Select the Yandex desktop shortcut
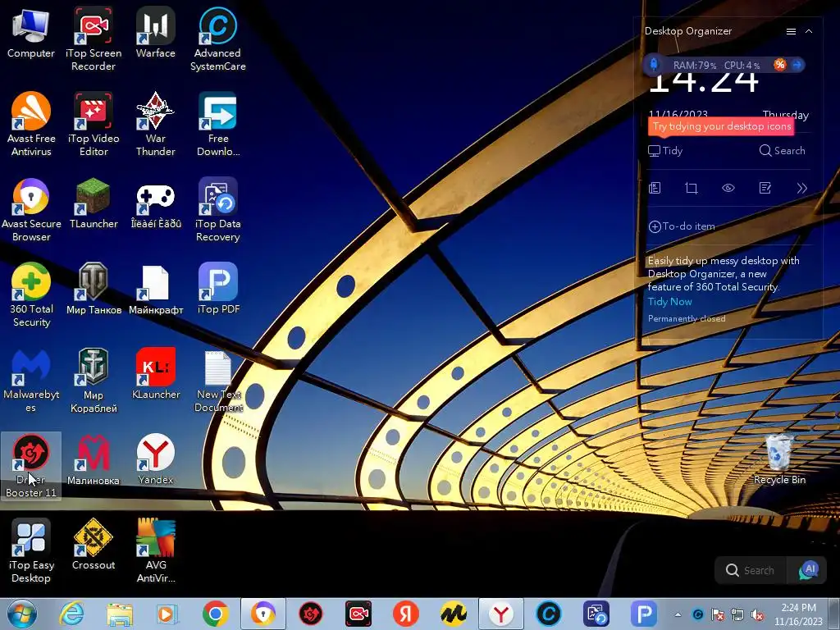This screenshot has height=630, width=840. click(x=155, y=459)
